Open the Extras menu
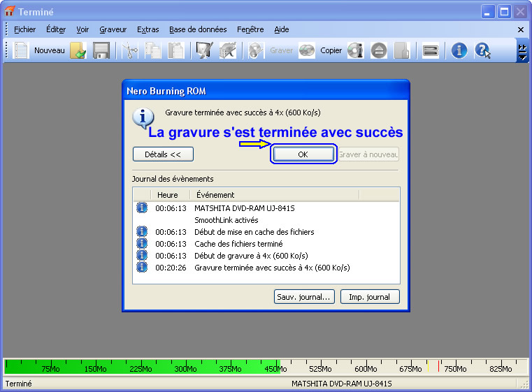The width and height of the screenshot is (532, 392). click(x=148, y=29)
